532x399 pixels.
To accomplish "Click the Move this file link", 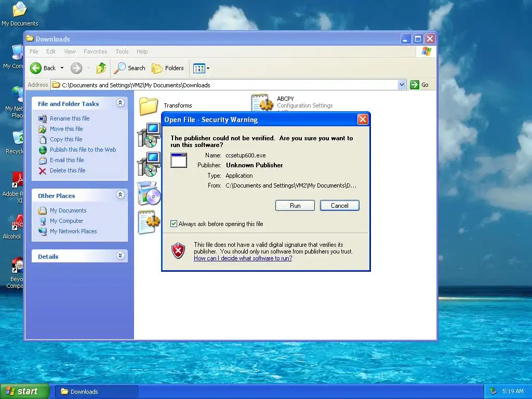I will (x=66, y=129).
